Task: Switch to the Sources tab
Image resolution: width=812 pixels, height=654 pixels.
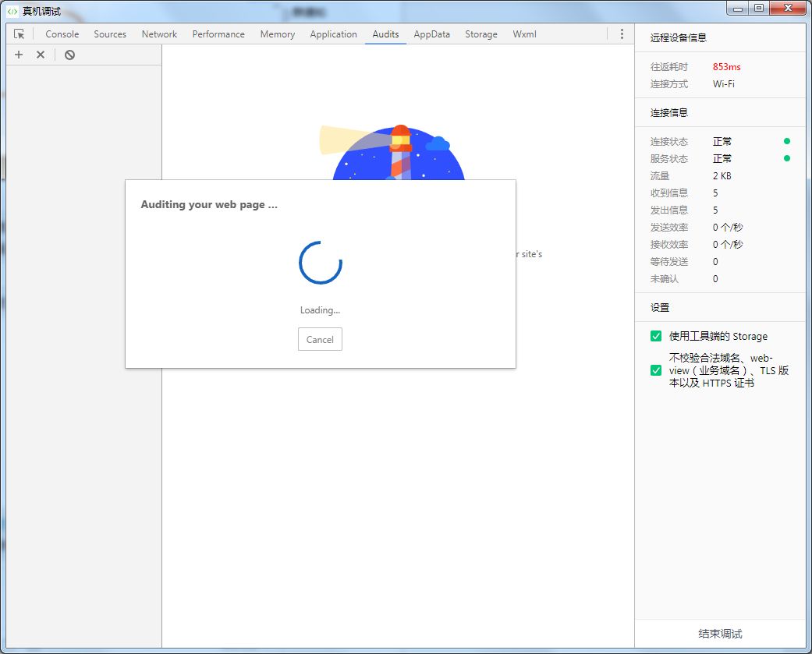Action: coord(110,34)
